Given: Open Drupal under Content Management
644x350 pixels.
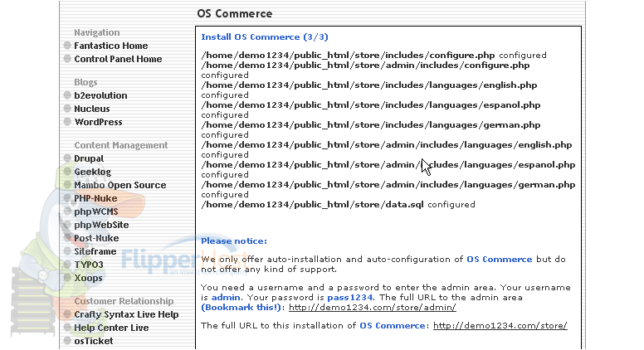Looking at the screenshot, I should [89, 158].
